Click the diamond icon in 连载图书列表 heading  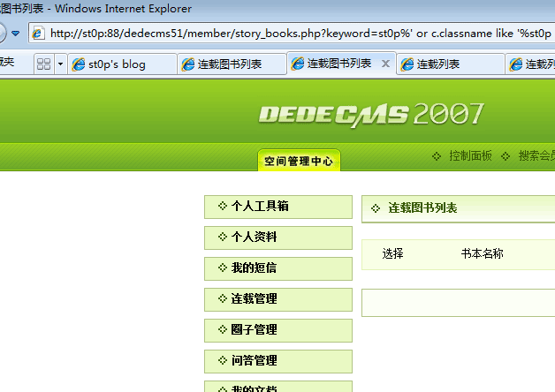376,208
